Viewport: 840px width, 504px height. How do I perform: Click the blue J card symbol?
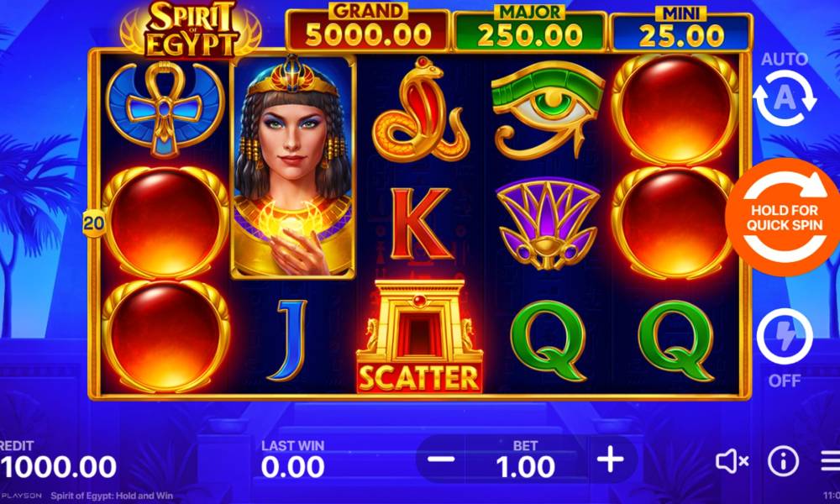pos(293,341)
